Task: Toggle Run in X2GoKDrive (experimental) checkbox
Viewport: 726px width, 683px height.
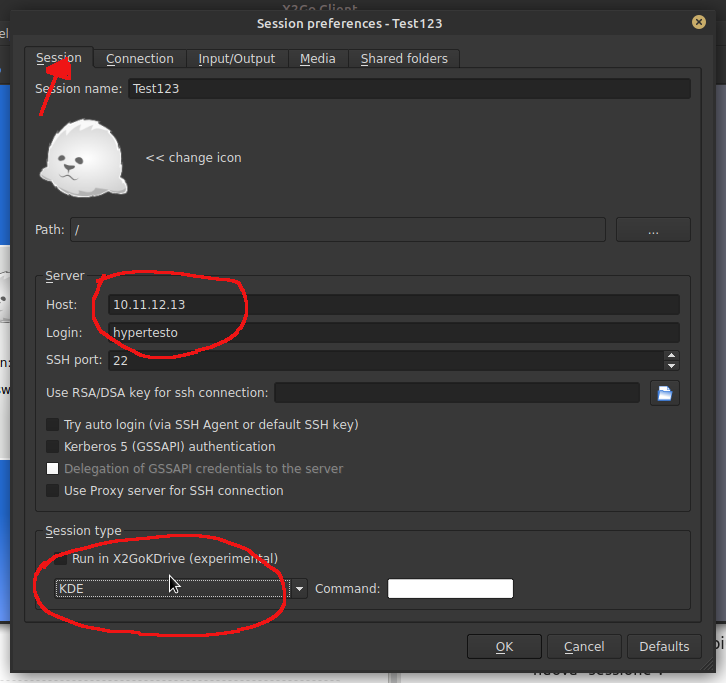Action: click(61, 558)
